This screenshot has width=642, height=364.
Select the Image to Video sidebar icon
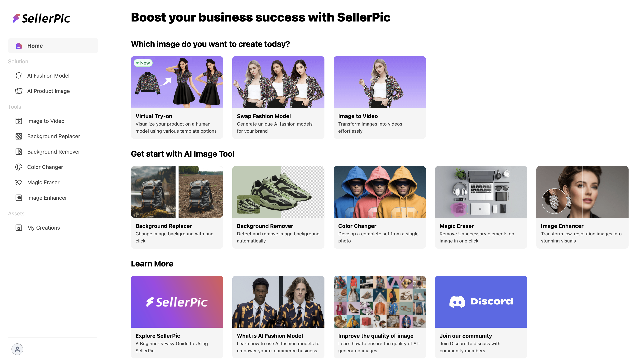point(19,121)
